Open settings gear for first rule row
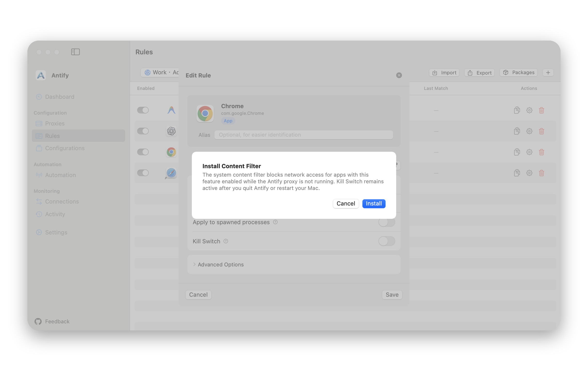588x371 pixels. (529, 110)
